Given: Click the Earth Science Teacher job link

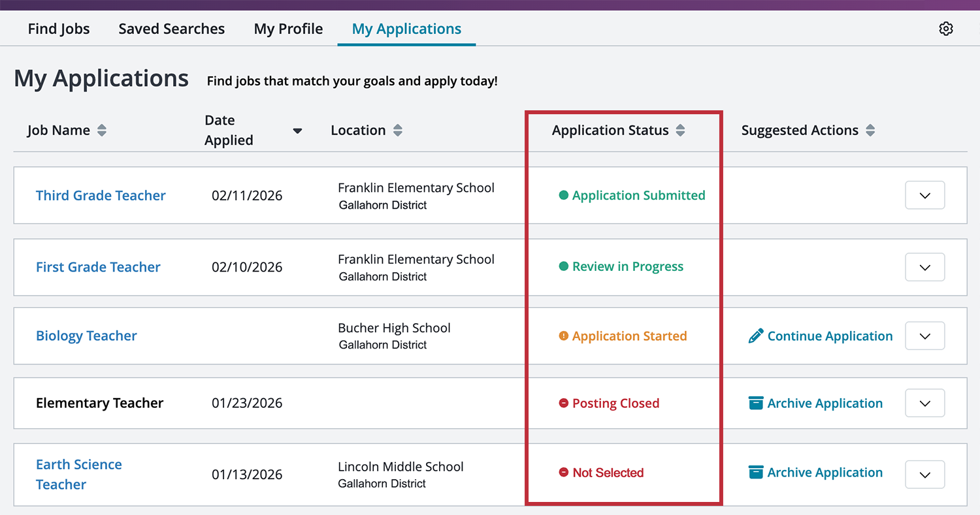Looking at the screenshot, I should coord(79,474).
